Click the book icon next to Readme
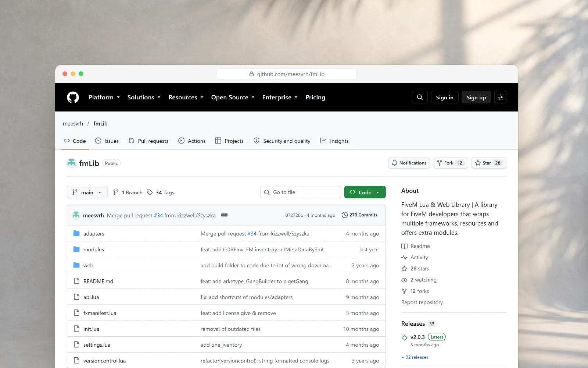This screenshot has height=368, width=588. click(404, 246)
